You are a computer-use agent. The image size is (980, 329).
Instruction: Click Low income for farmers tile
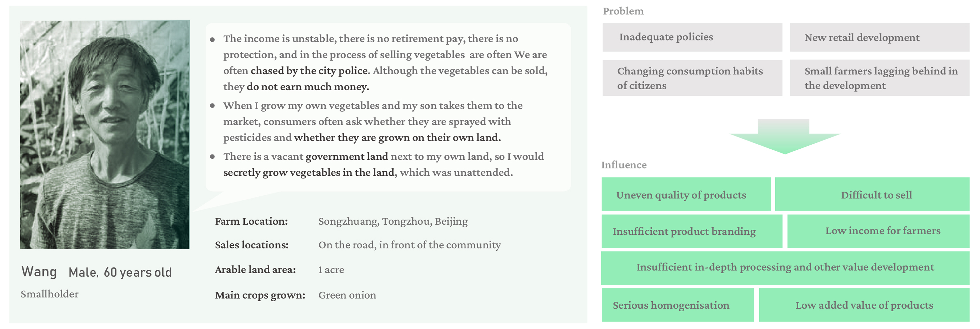pos(878,231)
